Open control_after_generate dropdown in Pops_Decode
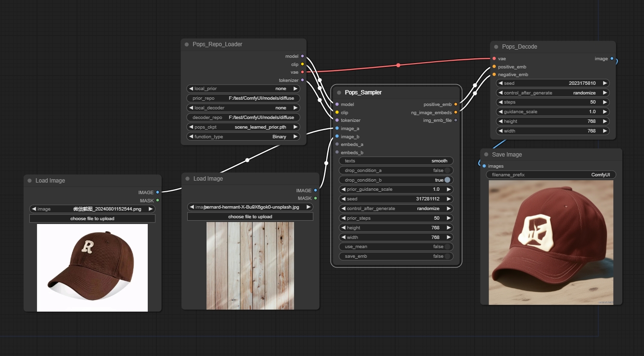This screenshot has height=356, width=644. point(553,92)
